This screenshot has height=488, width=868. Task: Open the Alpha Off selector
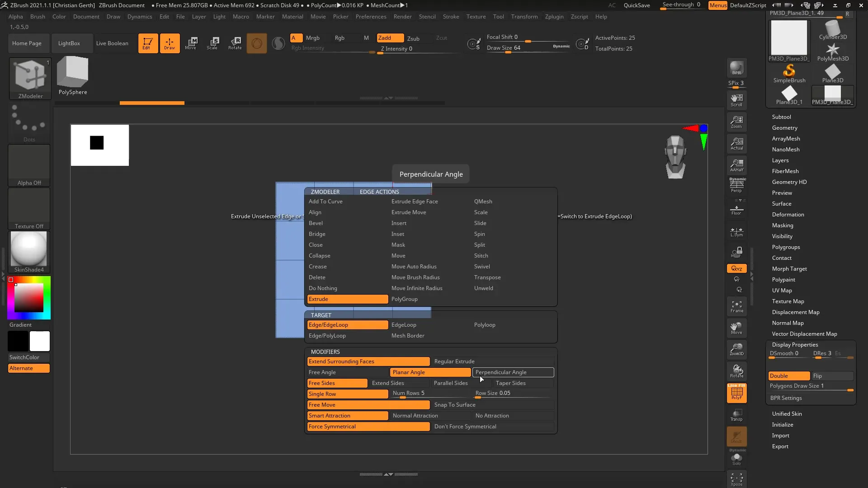29,165
